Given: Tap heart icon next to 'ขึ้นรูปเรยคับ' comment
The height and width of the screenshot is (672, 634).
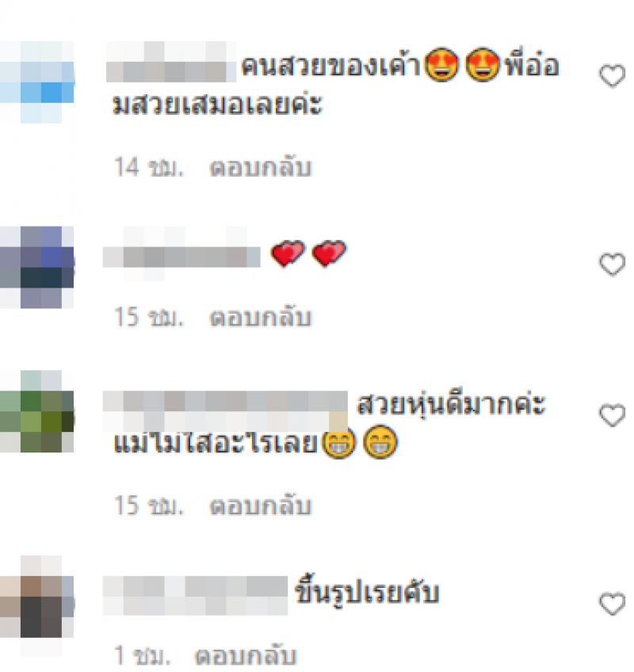Looking at the screenshot, I should (x=612, y=603).
